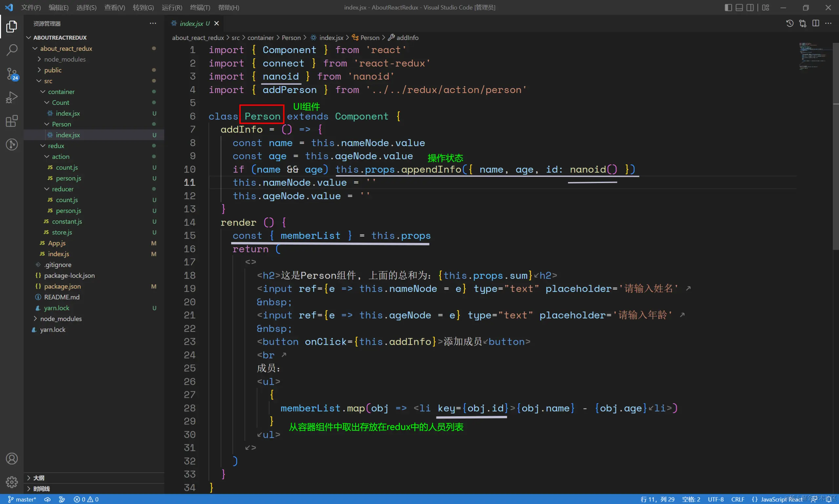Toggle the secondary sidebar layout button

point(750,8)
